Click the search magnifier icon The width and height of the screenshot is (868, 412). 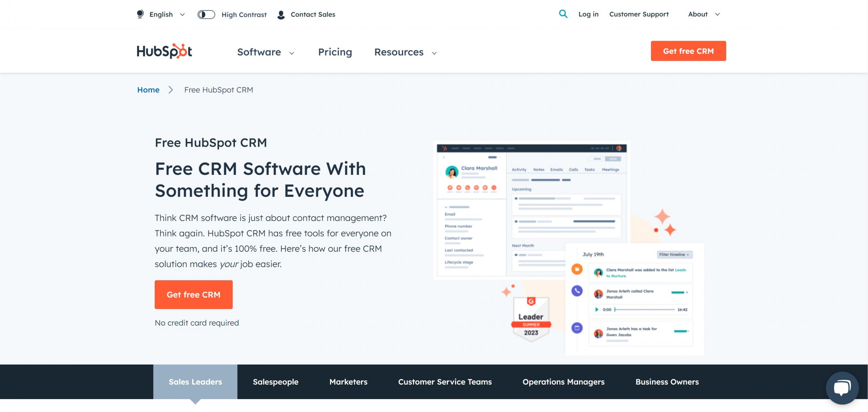click(x=563, y=14)
